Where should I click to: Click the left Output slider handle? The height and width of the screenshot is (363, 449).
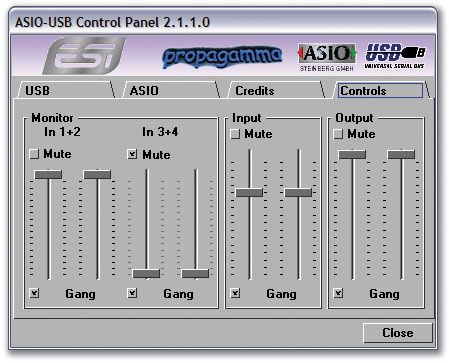(x=352, y=154)
